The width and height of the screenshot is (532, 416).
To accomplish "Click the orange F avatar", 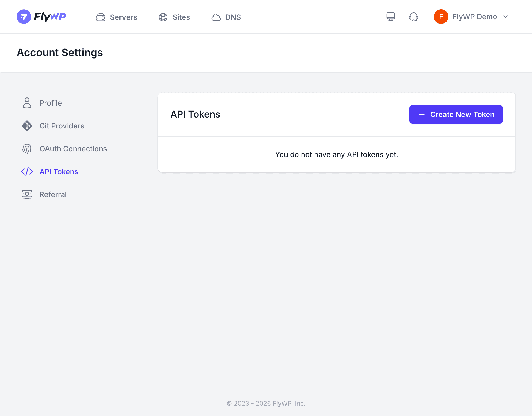I will click(441, 17).
